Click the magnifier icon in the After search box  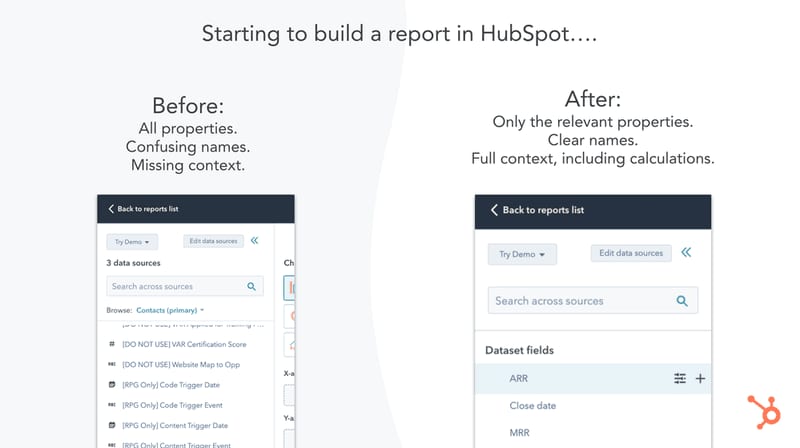682,301
